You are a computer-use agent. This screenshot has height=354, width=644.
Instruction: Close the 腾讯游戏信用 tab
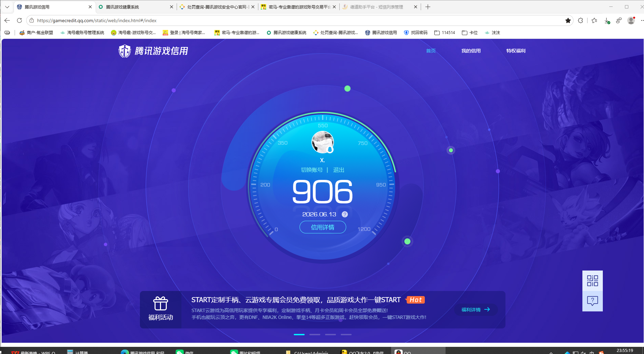point(90,7)
